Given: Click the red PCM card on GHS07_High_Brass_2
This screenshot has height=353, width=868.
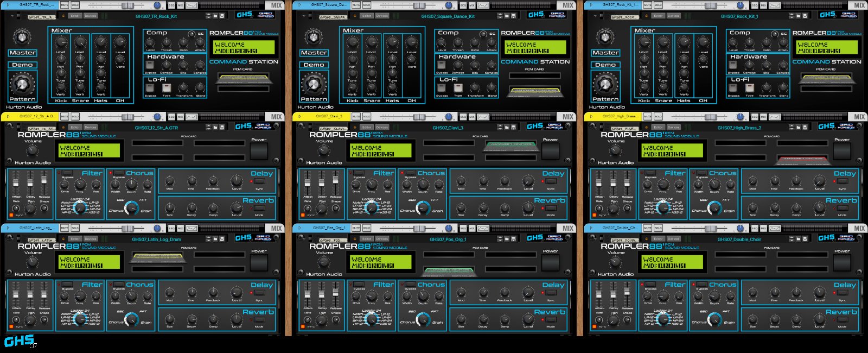Looking at the screenshot, I should pyautogui.click(x=802, y=160).
